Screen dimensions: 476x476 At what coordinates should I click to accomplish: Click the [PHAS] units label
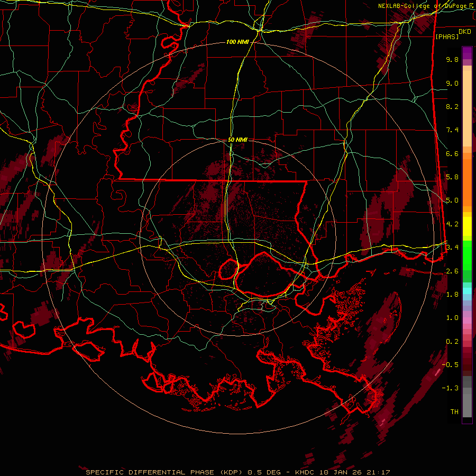447,36
